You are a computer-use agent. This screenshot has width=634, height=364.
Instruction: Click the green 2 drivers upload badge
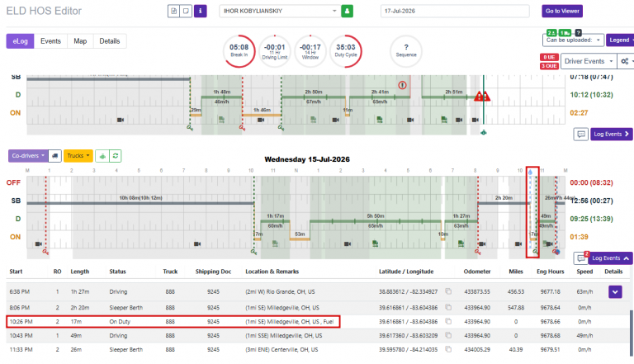point(551,33)
